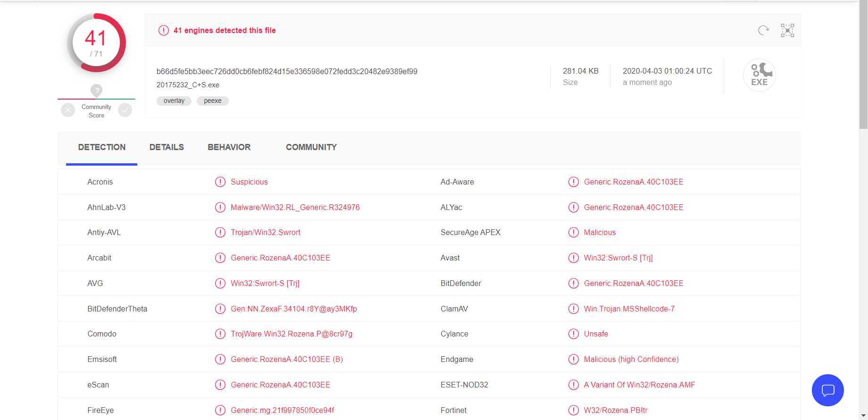
Task: Click ESET-NOD32 result A Variant Of Win32/Rozena.AMF
Action: 640,385
